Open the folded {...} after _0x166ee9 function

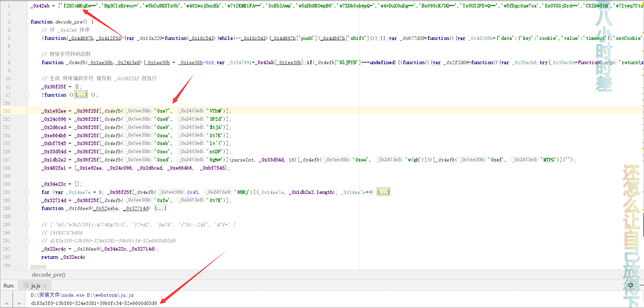160,208
